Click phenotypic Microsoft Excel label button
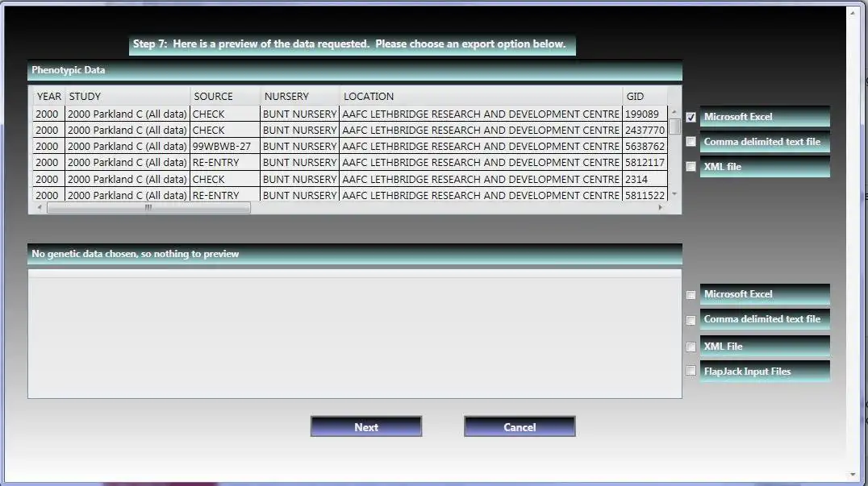Image resolution: width=868 pixels, height=486 pixels. click(765, 117)
